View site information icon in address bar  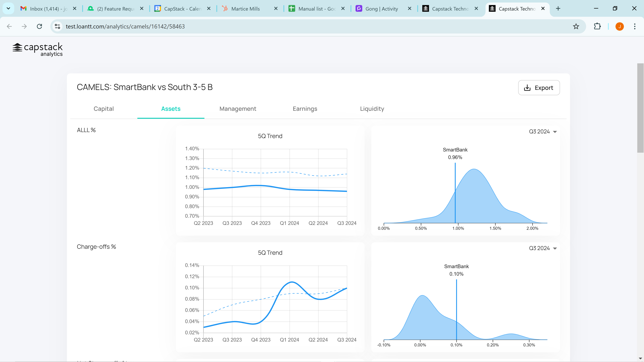(58, 26)
